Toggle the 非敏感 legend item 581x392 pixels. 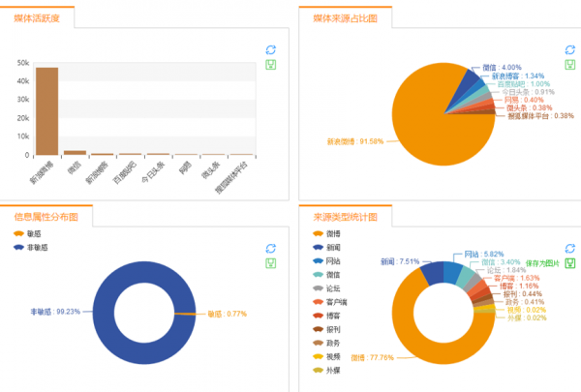(x=36, y=247)
